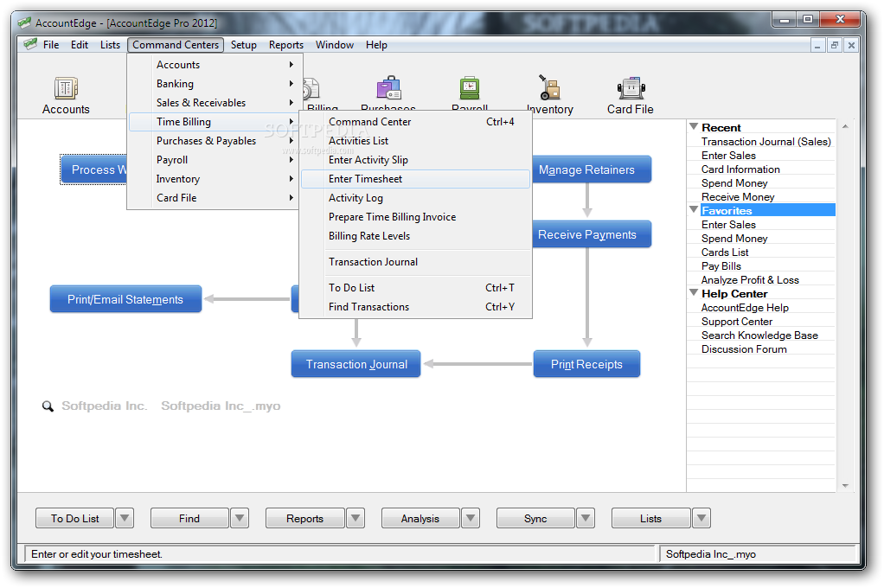This screenshot has width=884, height=588.
Task: Click the magnifier icon beside Softpedia Inc.
Action: (x=48, y=406)
